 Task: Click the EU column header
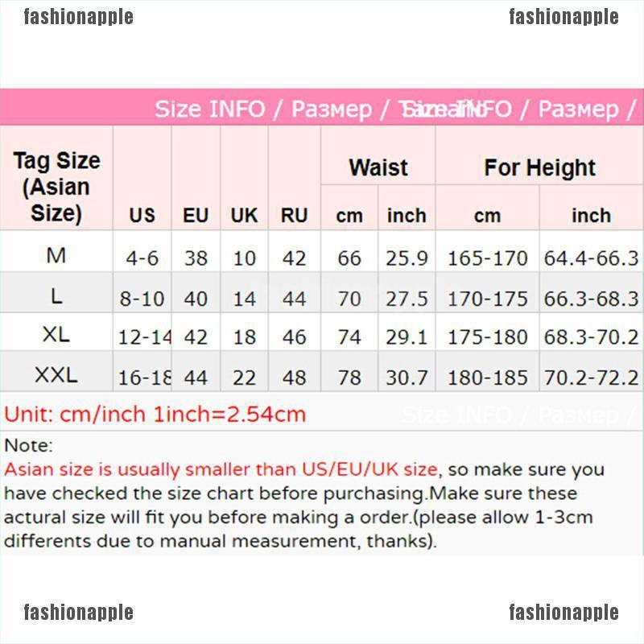pyautogui.click(x=196, y=216)
